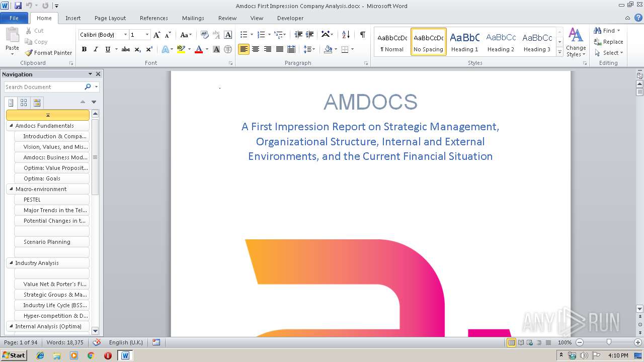Image resolution: width=644 pixels, height=362 pixels.
Task: Collapse the Amdocs Fundamentals heading
Action: 11,126
